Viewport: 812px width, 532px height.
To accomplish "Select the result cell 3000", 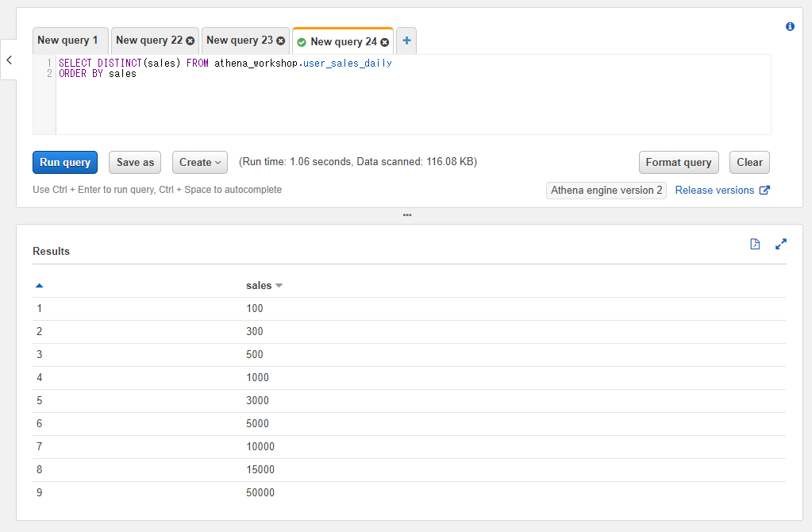I will 257,400.
